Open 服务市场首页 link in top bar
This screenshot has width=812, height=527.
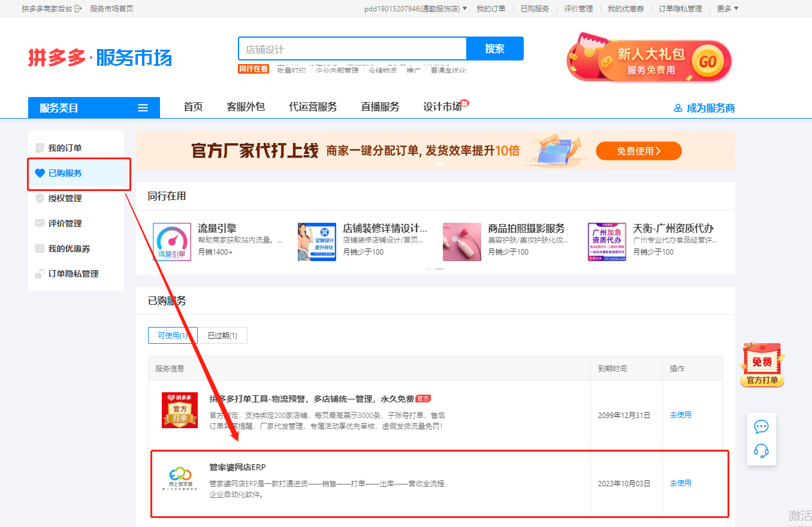[111, 8]
